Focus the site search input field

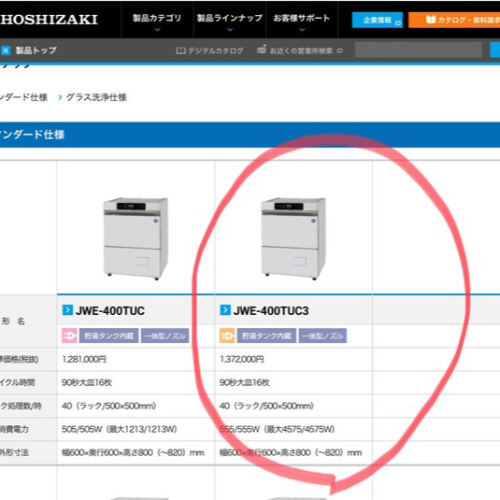(418, 50)
